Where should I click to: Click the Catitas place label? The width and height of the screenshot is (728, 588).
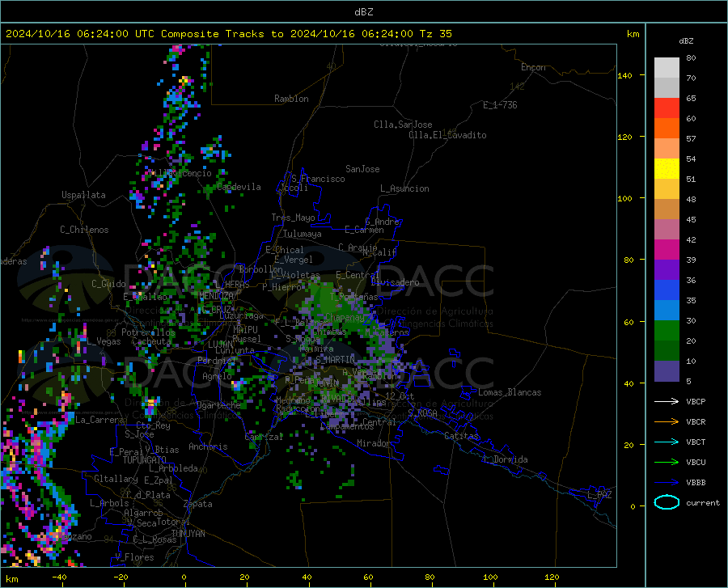click(x=462, y=436)
